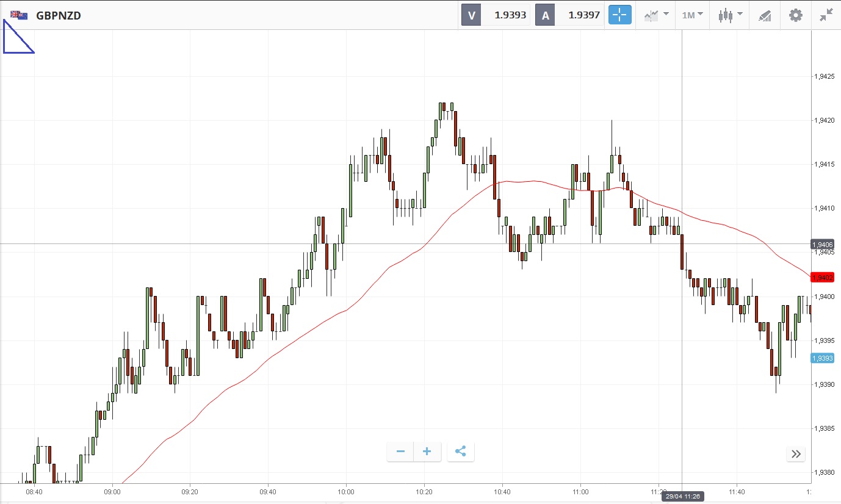Screen dimensions: 841x504
Task: Click the blue 1,9393 current price tag
Action: click(822, 358)
